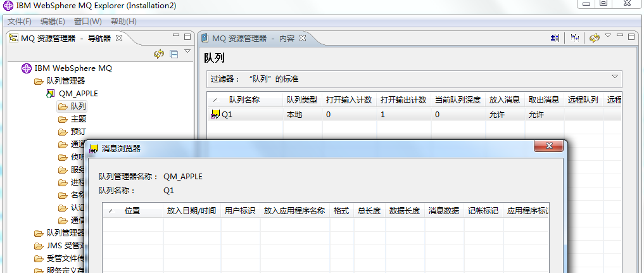Click the Q1 queue icon in table

[x=215, y=115]
